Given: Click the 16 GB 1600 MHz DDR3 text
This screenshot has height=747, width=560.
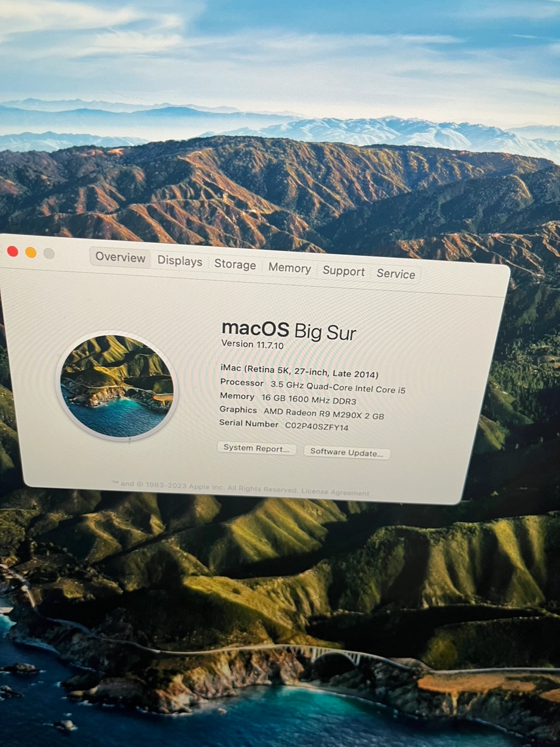Looking at the screenshot, I should pyautogui.click(x=309, y=400).
